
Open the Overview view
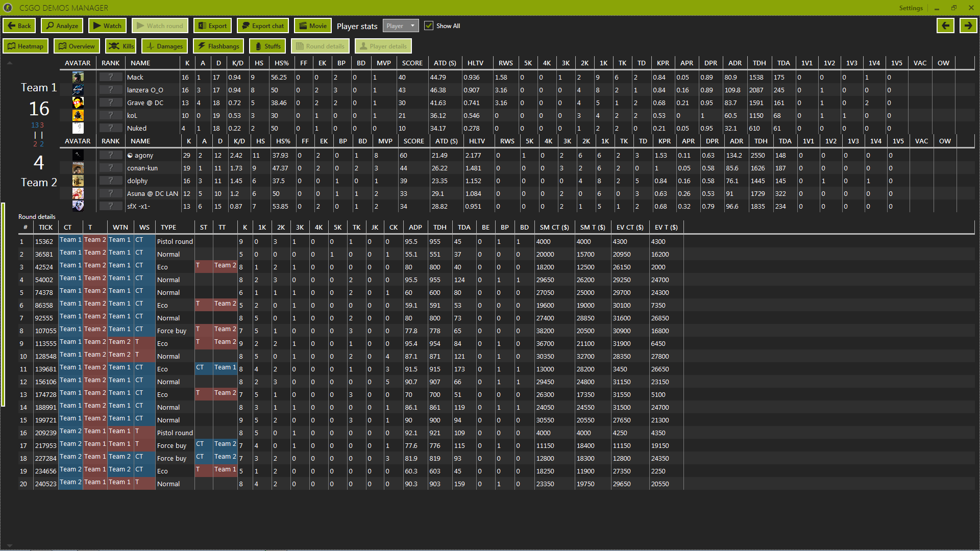77,46
